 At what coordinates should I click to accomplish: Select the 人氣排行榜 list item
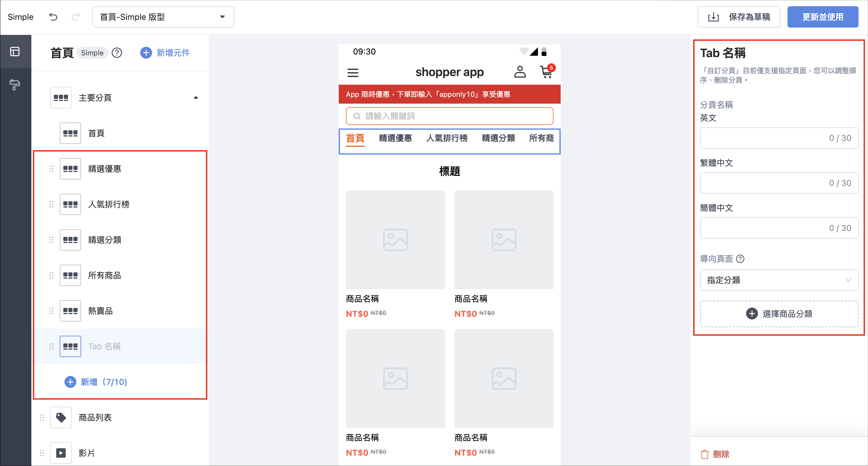pyautogui.click(x=120, y=204)
